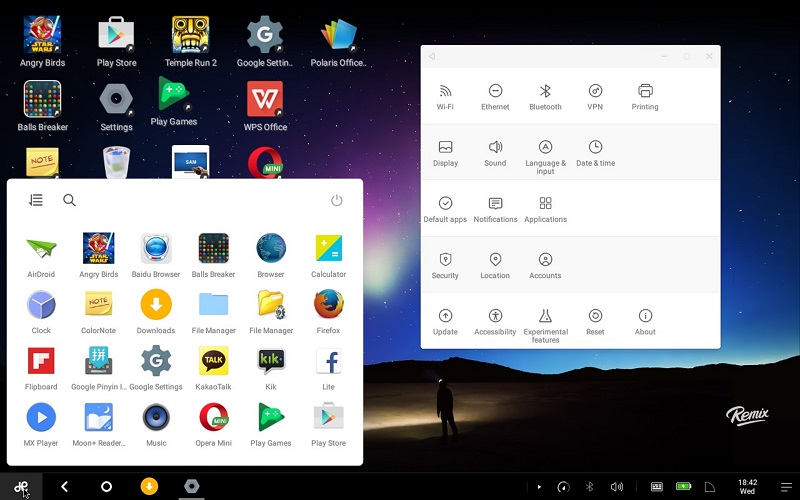800x500 pixels.
Task: Open Downloads from app menu
Action: tap(156, 311)
